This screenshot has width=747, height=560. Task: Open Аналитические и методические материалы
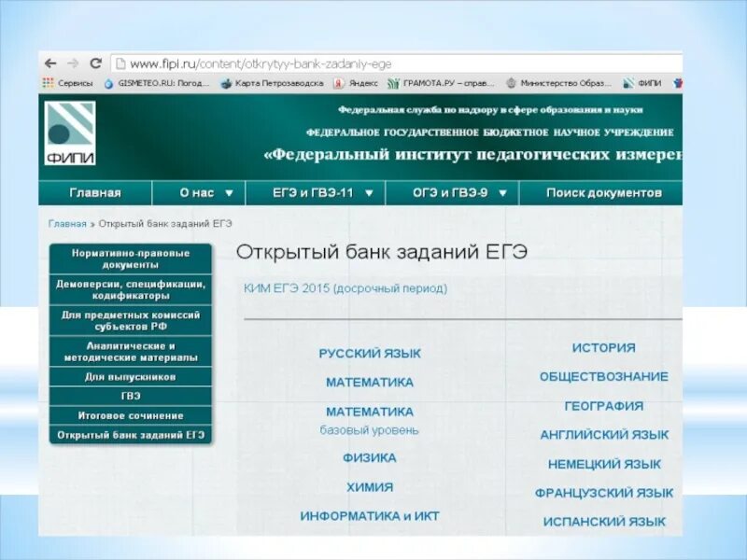(x=131, y=352)
